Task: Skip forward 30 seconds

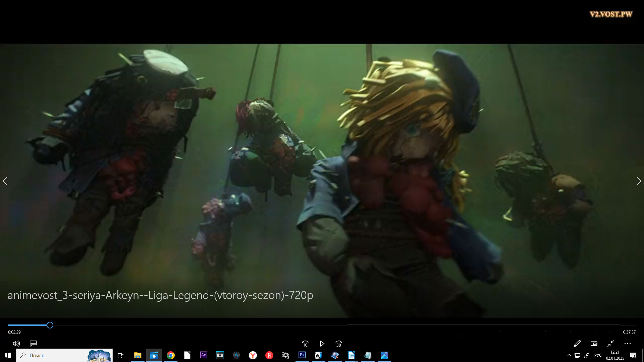Action: tap(339, 344)
